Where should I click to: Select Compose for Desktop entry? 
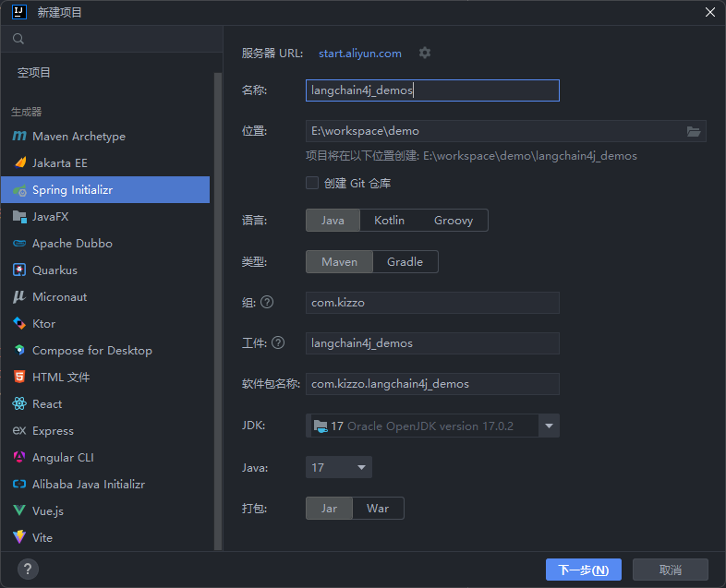click(105, 351)
